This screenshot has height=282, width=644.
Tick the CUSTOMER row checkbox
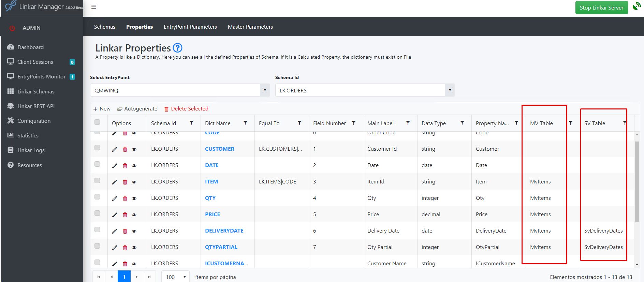click(x=97, y=148)
